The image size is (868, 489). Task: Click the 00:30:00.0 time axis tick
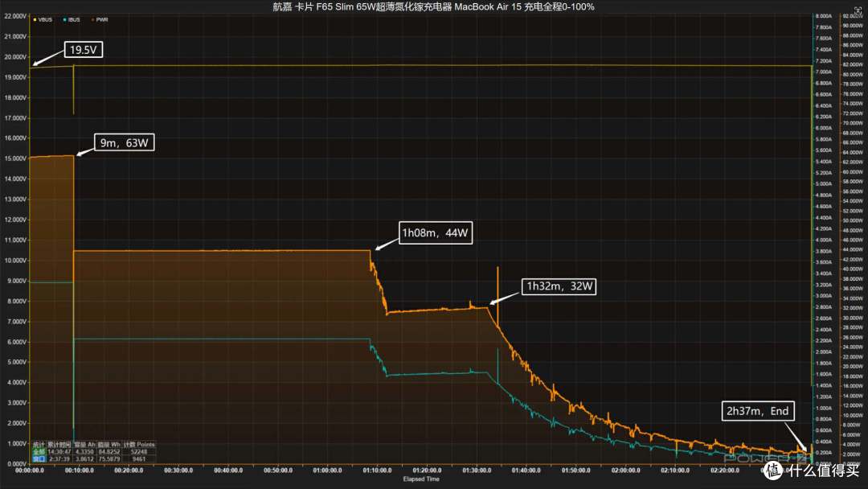[x=178, y=471]
